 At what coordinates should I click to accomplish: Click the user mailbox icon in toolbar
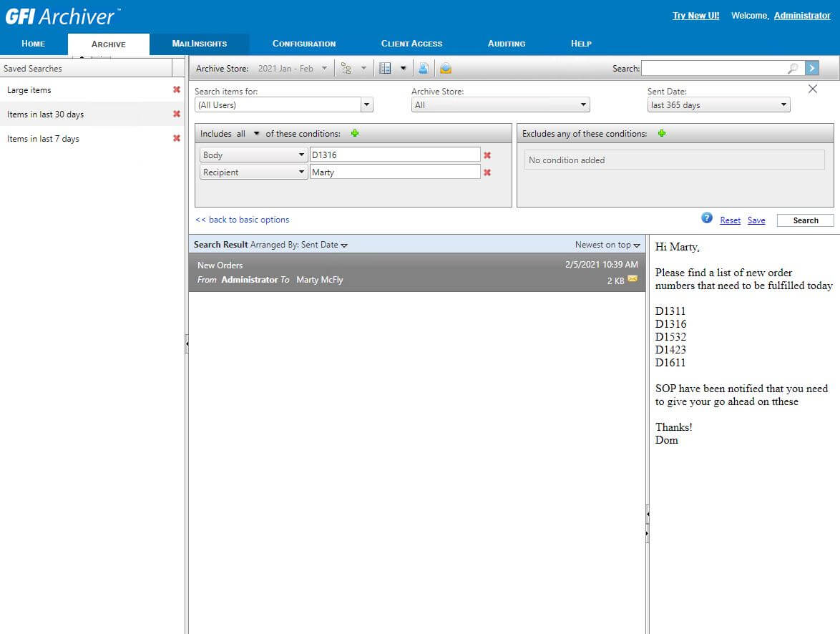click(x=424, y=69)
